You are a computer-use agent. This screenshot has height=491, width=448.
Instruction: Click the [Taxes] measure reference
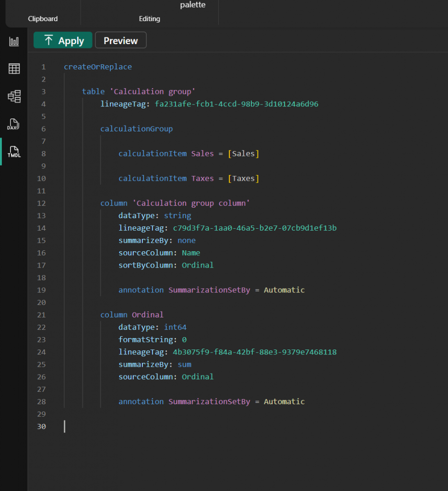point(243,178)
